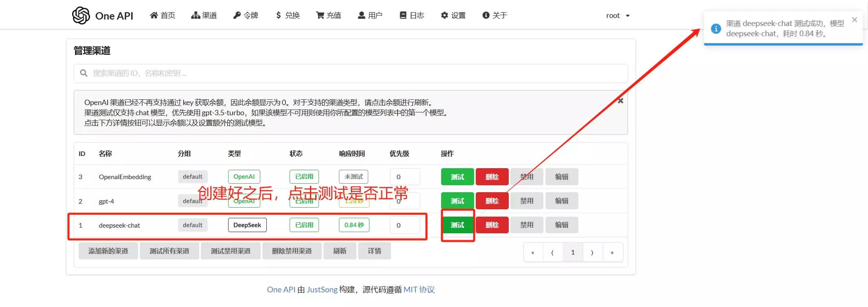Screen dimensions: 868x307
Task: Open the 用户 users page
Action: coord(370,15)
